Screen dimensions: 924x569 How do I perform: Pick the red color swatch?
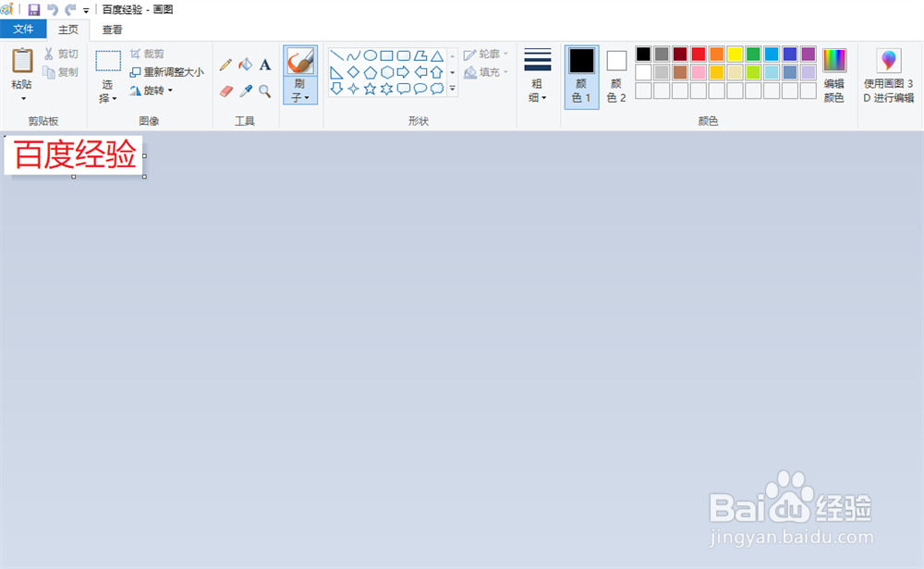click(x=699, y=54)
